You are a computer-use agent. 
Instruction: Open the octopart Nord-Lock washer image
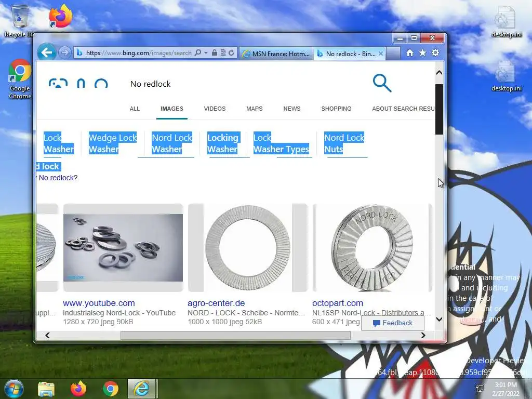tap(372, 248)
